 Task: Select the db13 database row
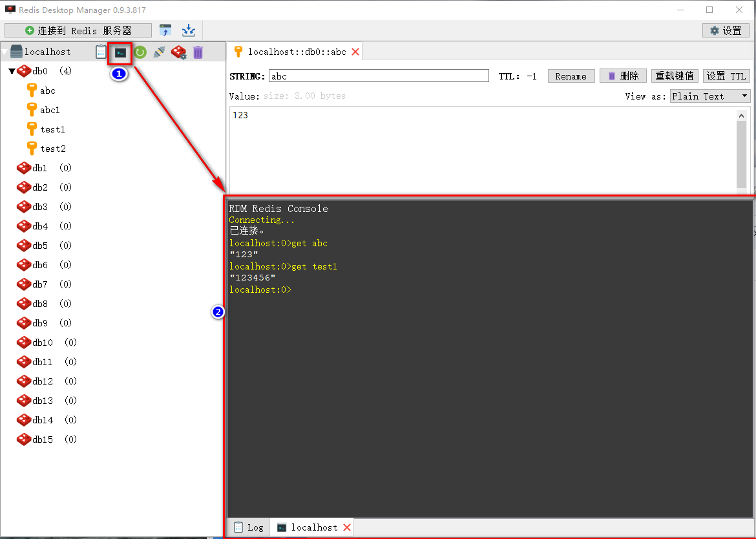click(x=47, y=400)
